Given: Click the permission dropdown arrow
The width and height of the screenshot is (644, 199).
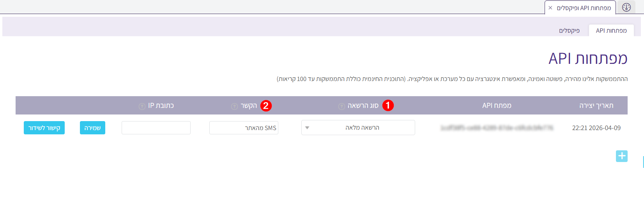Looking at the screenshot, I should coord(307,128).
